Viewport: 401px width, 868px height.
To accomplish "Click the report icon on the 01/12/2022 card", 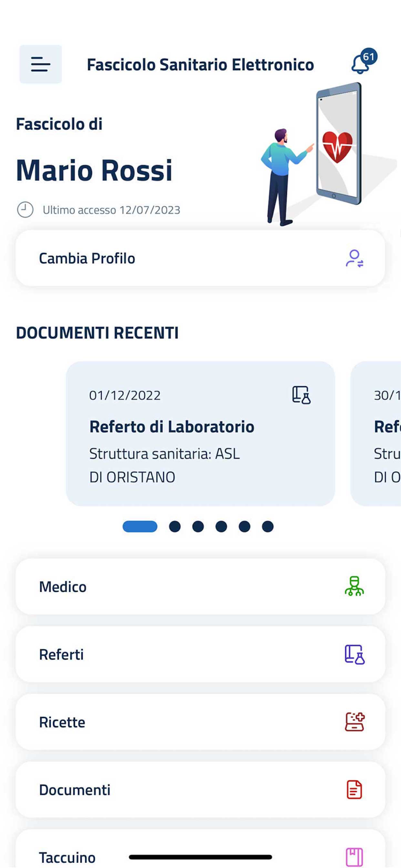I will tap(300, 396).
